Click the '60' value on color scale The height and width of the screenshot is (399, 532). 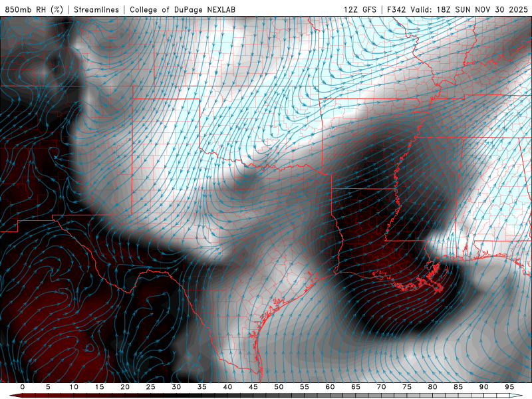click(330, 387)
